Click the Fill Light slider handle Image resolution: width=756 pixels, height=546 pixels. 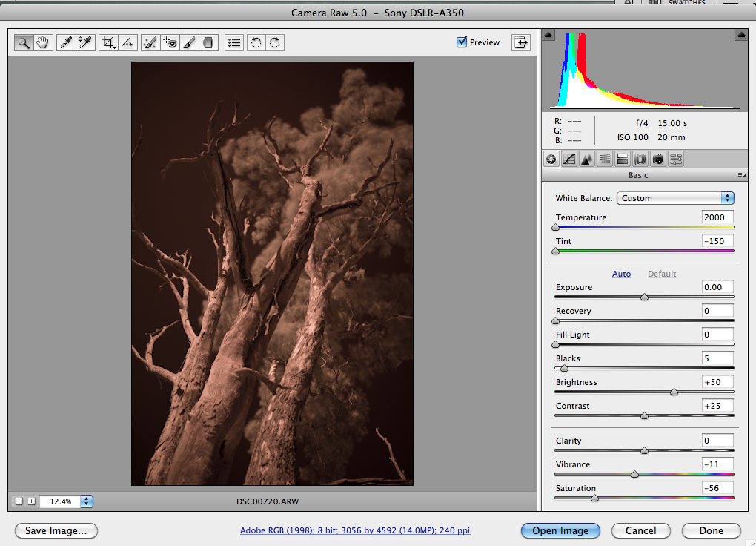(555, 344)
